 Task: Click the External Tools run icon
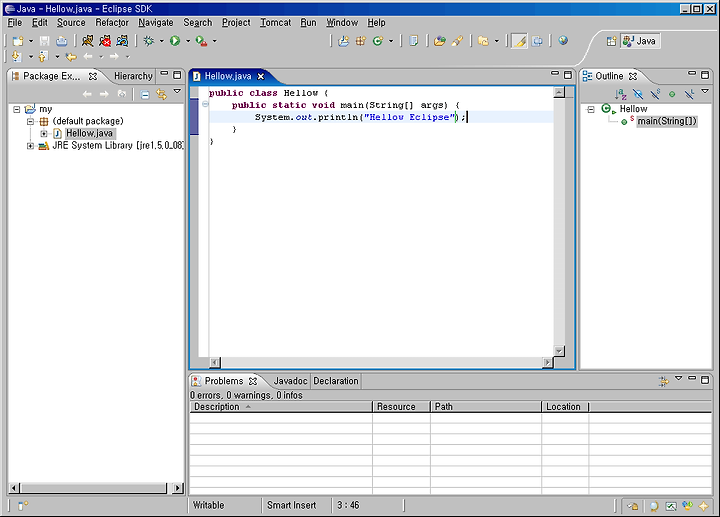[x=201, y=41]
